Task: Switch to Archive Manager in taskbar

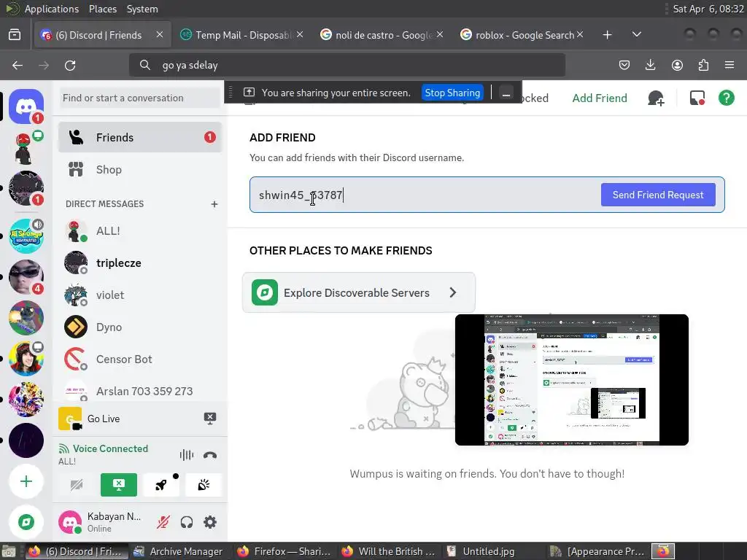Action: (x=179, y=551)
